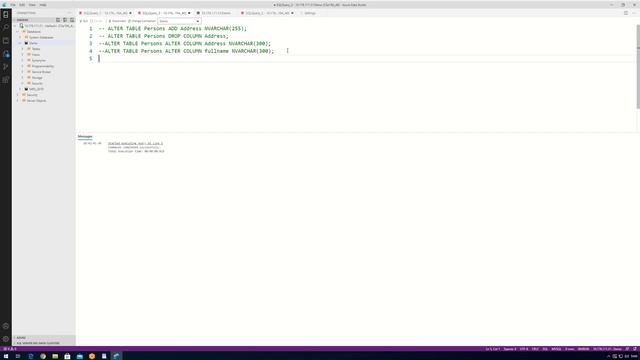Click Change Connection in query toolbar
Image resolution: width=640 pixels, height=360 pixels.
point(142,21)
